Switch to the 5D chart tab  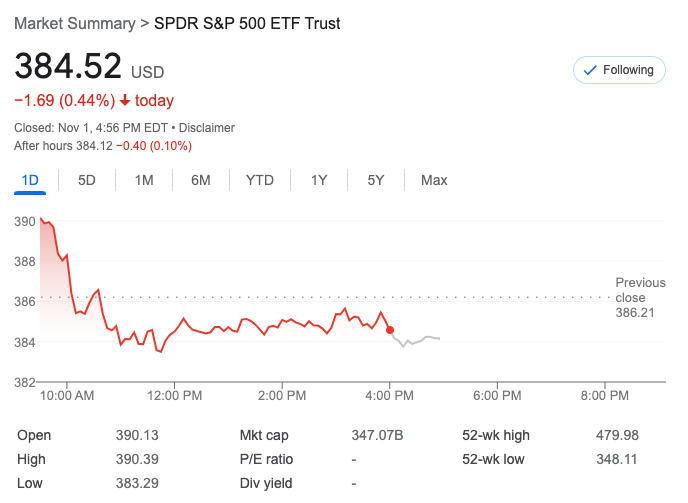pyautogui.click(x=87, y=180)
